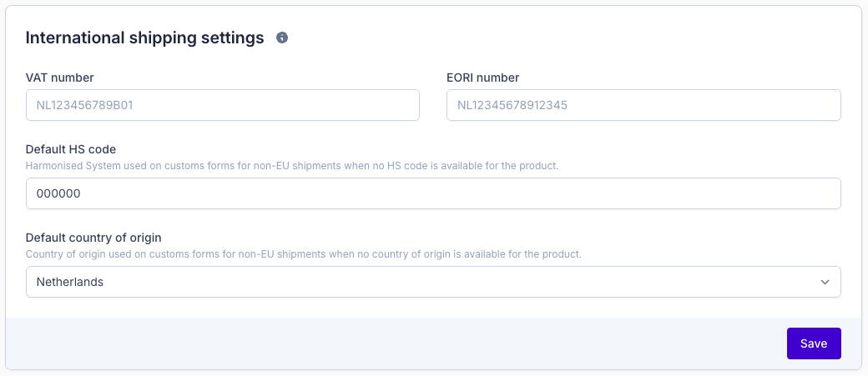Focus the Default HS code input
The height and width of the screenshot is (376, 868).
(x=433, y=193)
